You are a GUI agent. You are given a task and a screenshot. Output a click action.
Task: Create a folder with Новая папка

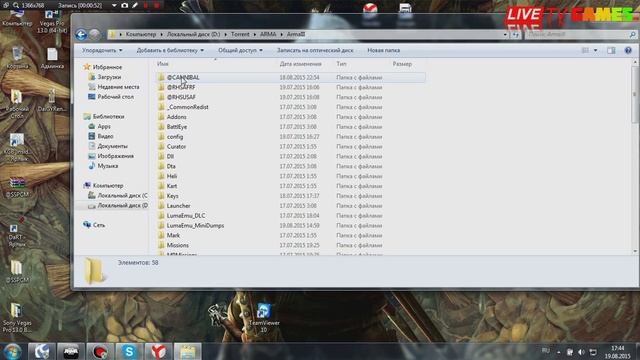(x=383, y=50)
